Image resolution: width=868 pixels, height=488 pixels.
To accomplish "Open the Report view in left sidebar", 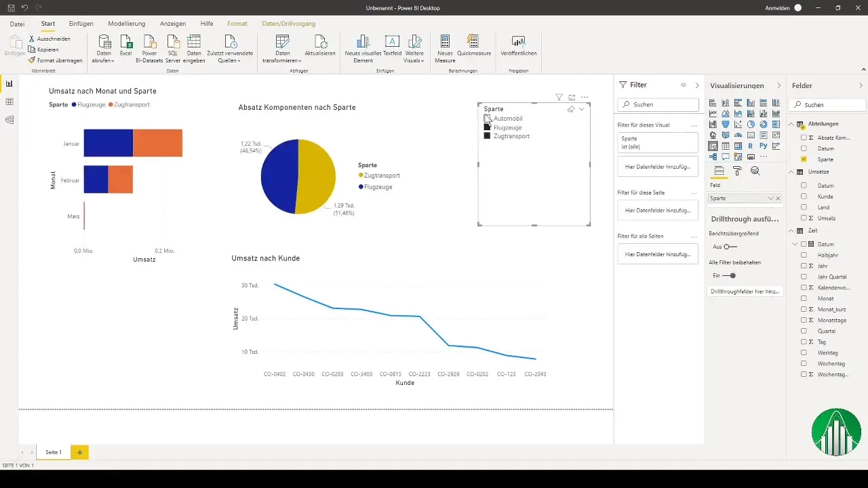I will click(x=9, y=83).
